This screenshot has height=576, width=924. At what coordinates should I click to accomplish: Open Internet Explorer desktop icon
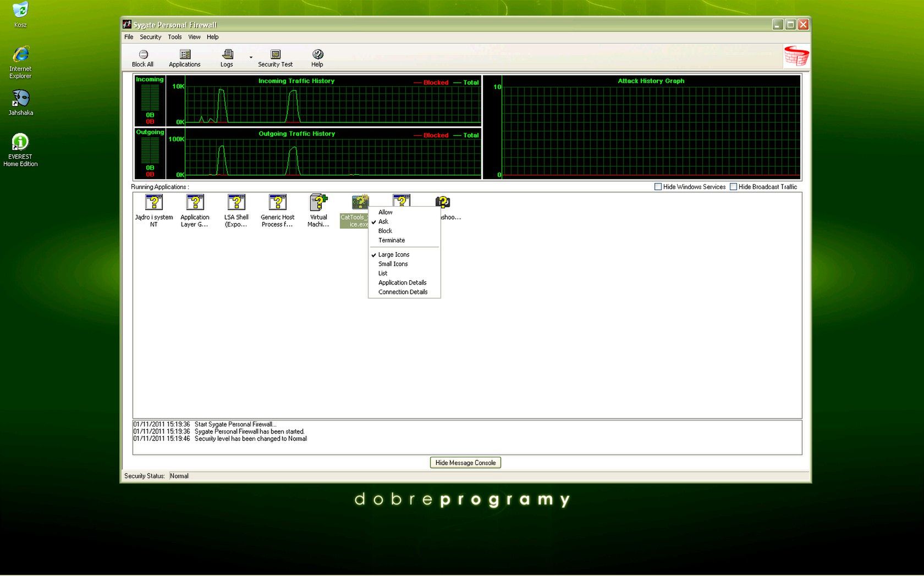point(20,63)
